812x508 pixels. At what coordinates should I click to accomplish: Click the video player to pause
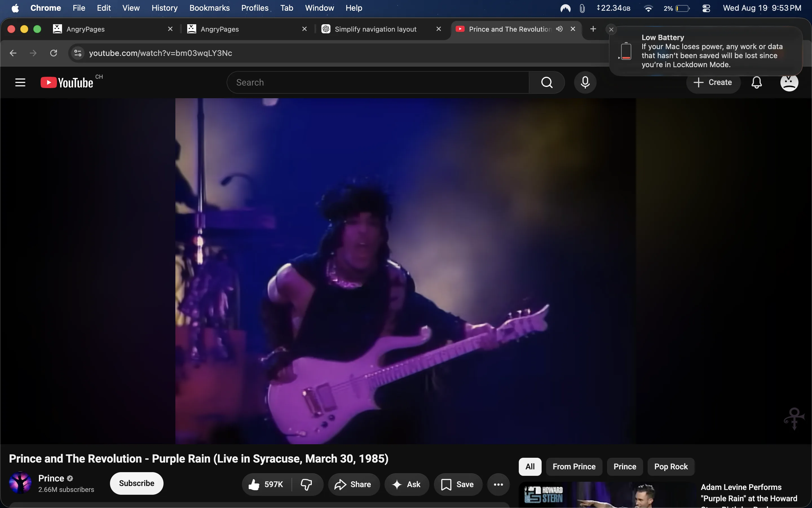pyautogui.click(x=405, y=271)
